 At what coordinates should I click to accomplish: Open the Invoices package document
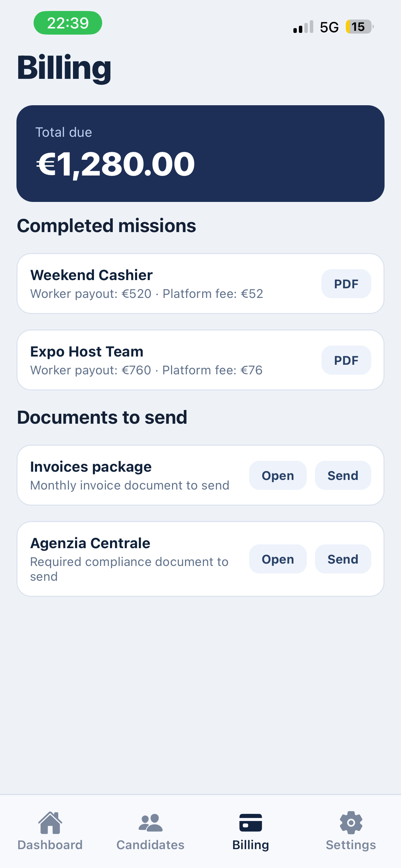pyautogui.click(x=278, y=475)
